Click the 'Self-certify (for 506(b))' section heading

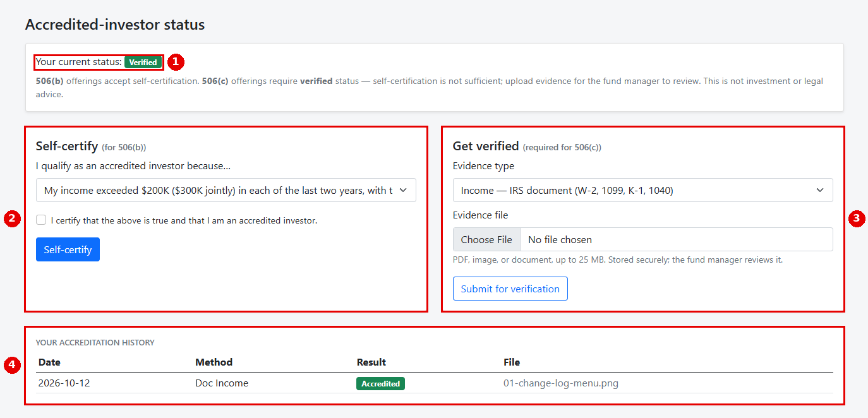[91, 146]
